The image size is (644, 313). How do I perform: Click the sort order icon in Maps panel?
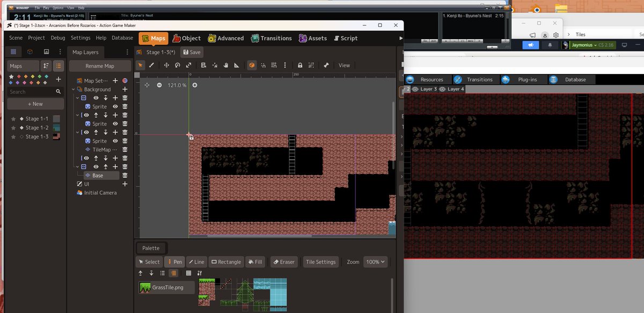[x=46, y=65]
